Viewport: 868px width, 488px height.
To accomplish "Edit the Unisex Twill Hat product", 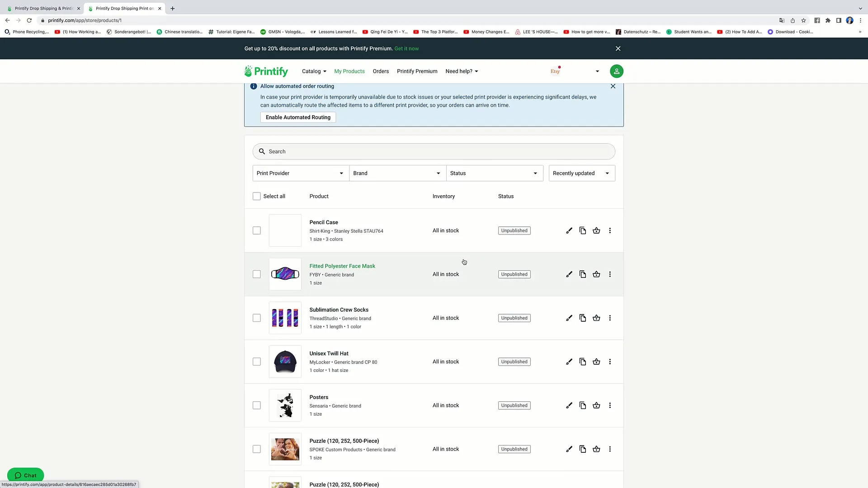I will (x=569, y=361).
